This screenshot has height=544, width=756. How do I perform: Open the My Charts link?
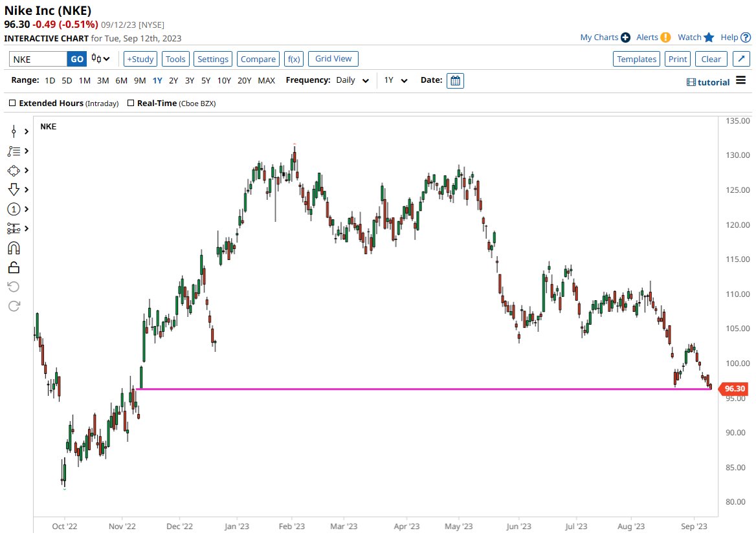[599, 38]
